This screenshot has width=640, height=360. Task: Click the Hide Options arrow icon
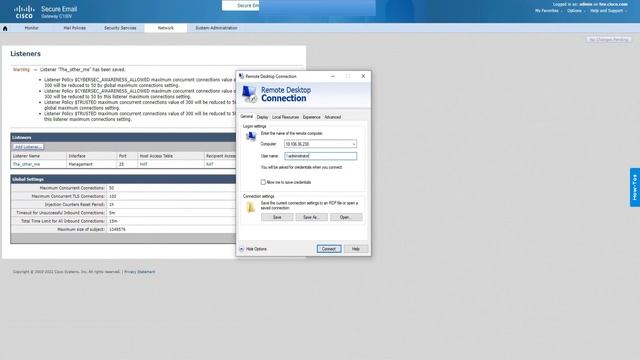(241, 249)
